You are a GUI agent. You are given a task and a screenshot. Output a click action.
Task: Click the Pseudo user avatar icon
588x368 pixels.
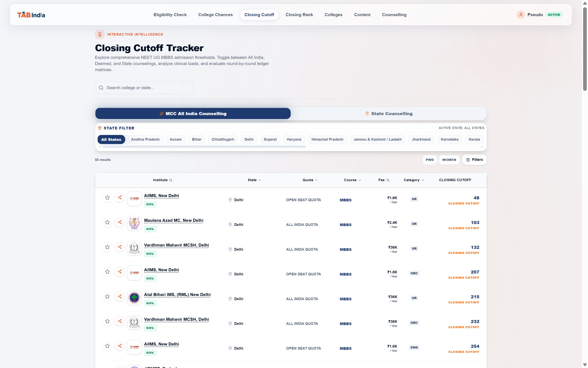coord(521,14)
